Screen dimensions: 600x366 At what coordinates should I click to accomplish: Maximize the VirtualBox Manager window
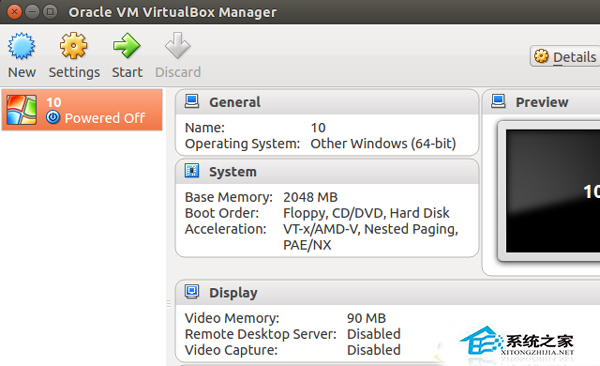(50, 12)
